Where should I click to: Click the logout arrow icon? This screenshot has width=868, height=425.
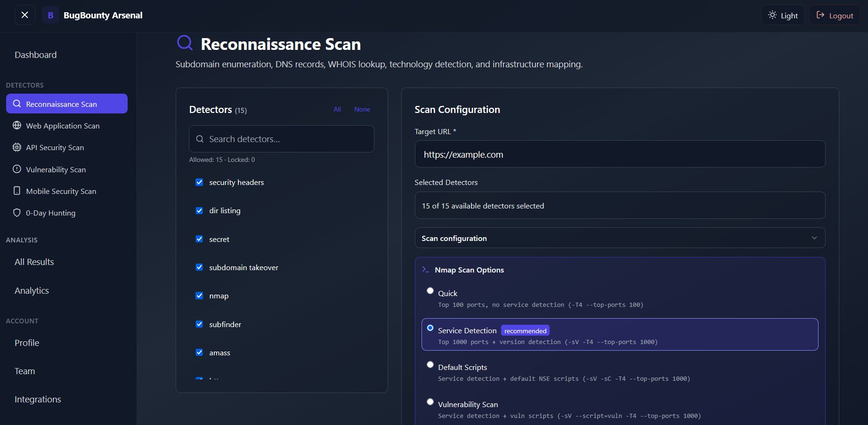820,15
